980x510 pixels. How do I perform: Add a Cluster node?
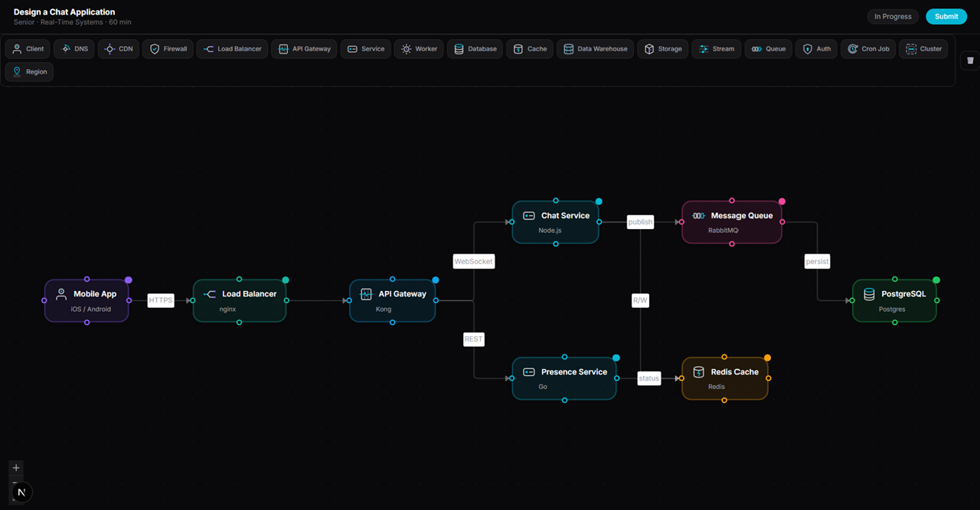coord(923,48)
